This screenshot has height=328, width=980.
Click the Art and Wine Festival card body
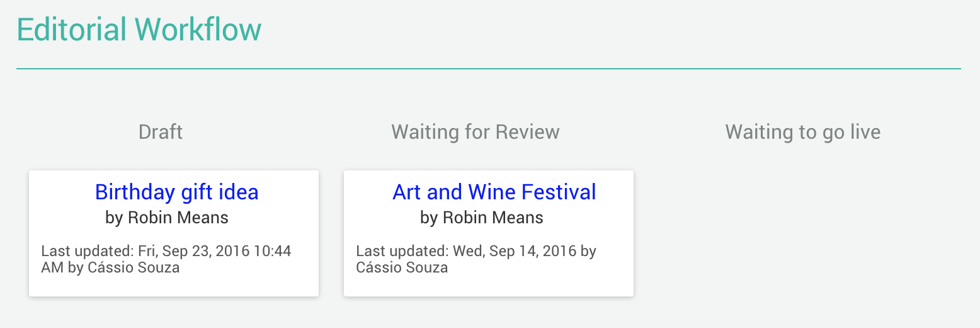coord(489,233)
